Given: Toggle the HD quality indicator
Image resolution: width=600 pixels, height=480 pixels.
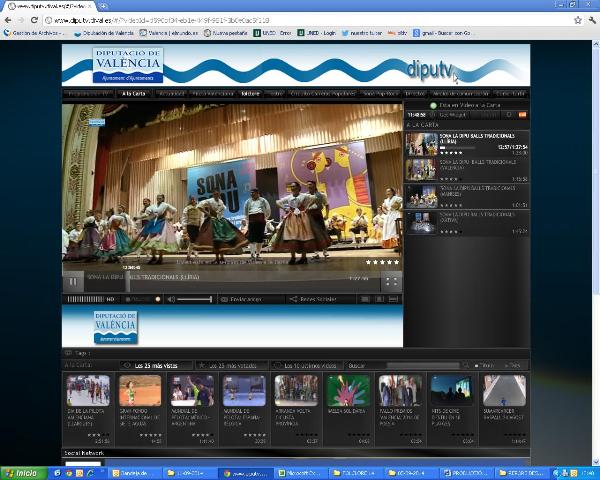Looking at the screenshot, I should point(110,299).
